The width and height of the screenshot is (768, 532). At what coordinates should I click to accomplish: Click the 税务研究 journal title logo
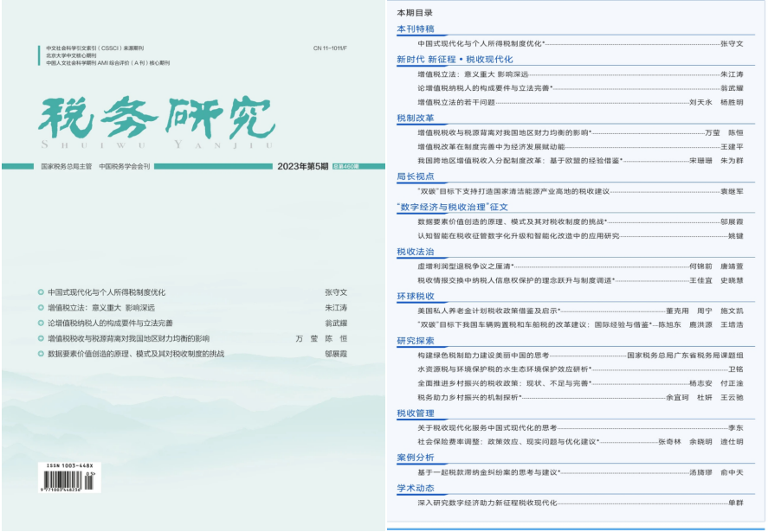149,117
